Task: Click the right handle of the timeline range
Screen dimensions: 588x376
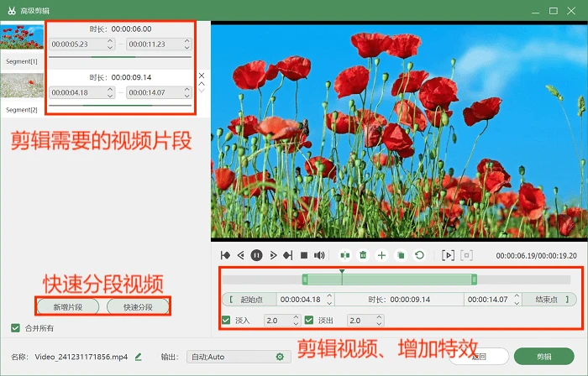Action: [x=475, y=279]
